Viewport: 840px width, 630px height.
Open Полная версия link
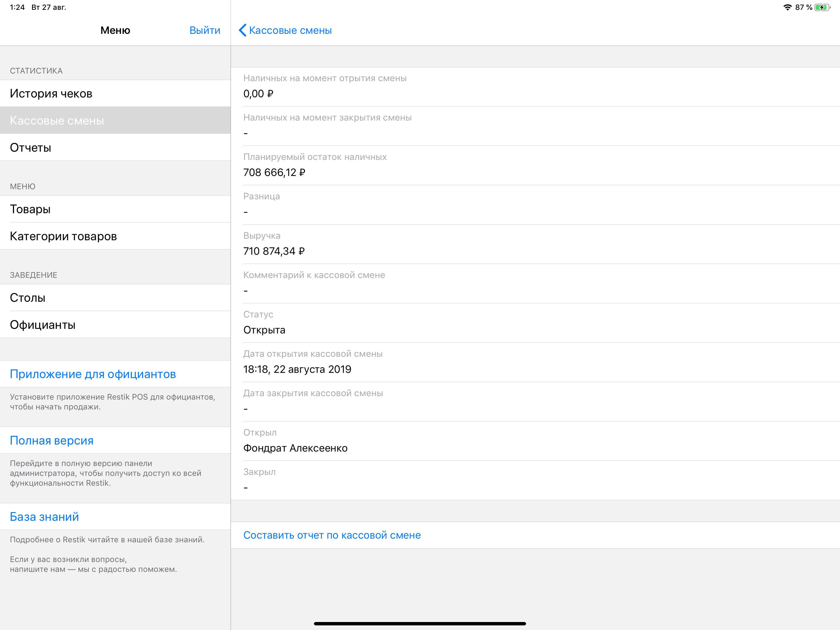[x=52, y=441]
